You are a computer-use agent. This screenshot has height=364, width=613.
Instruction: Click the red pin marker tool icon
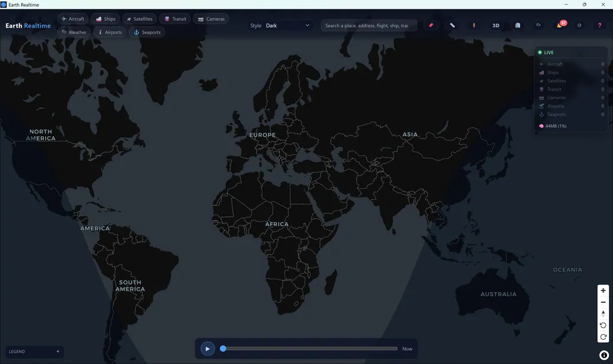(431, 25)
